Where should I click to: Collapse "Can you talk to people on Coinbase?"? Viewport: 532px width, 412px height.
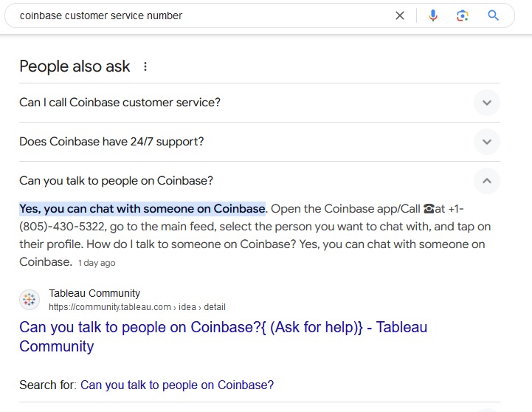point(487,181)
